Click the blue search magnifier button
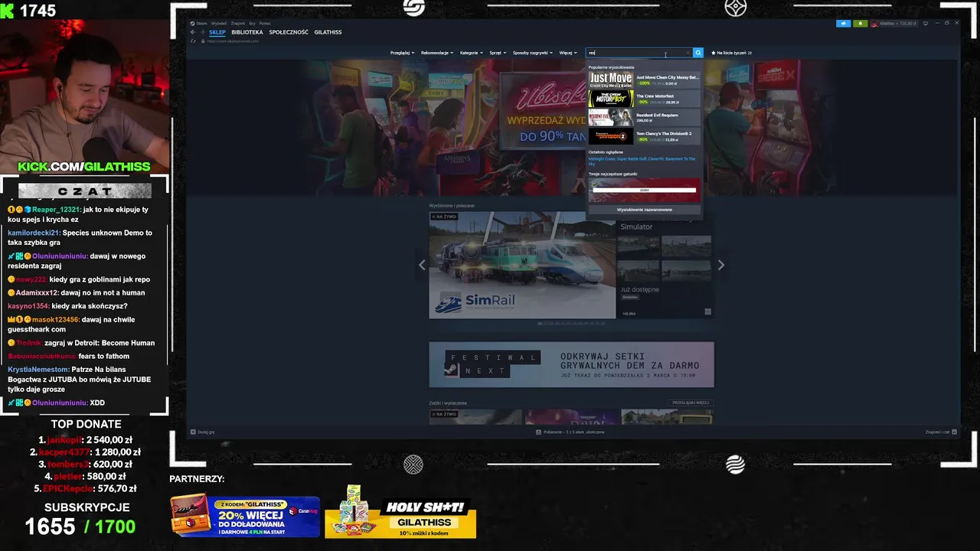980x551 pixels. 697,53
